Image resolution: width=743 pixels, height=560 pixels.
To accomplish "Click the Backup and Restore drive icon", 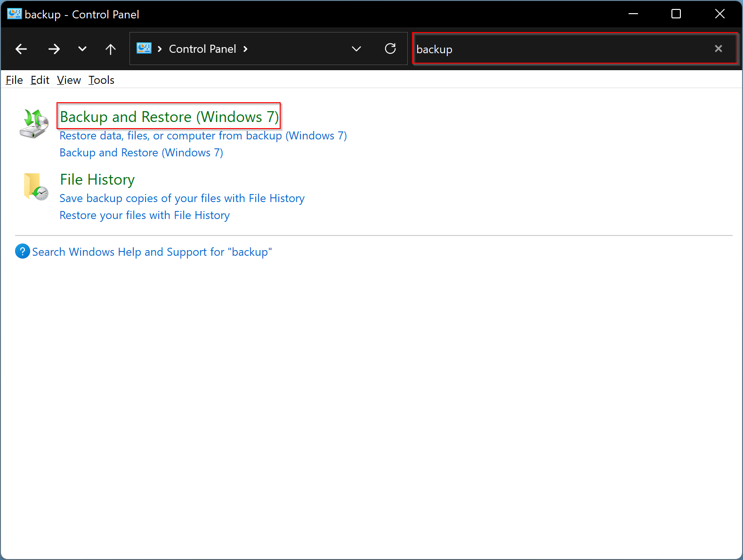I will click(34, 123).
